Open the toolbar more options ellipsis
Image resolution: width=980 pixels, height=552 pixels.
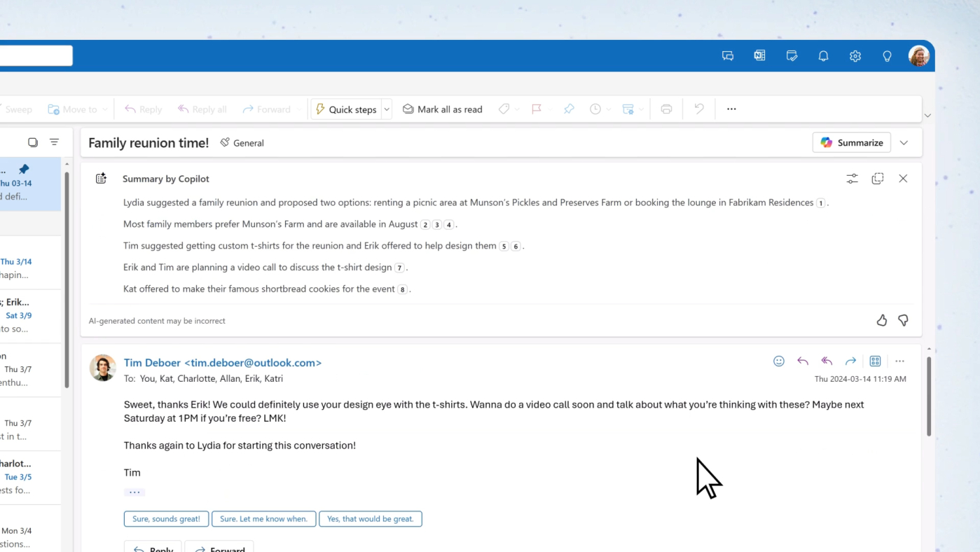point(731,109)
